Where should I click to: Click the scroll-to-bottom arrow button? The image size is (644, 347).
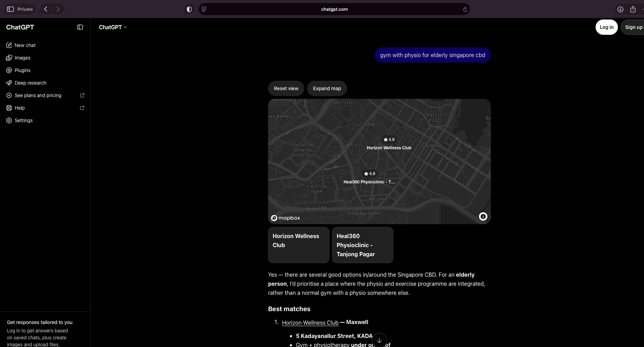point(379,340)
